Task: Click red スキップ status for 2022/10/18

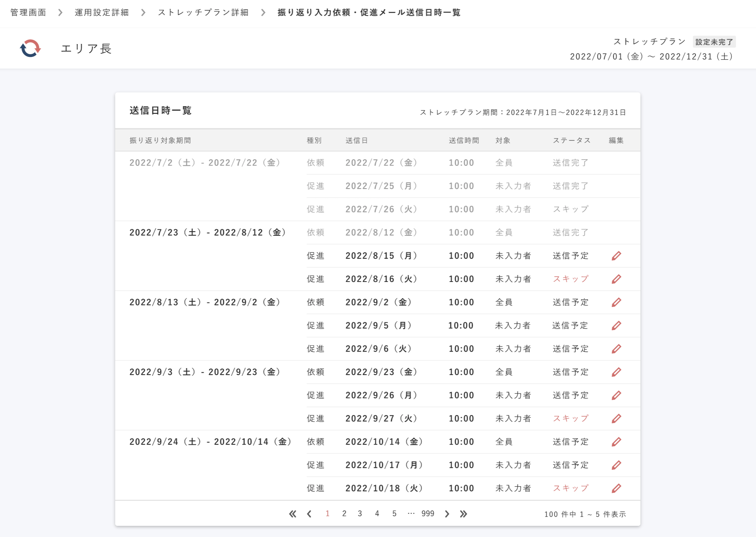Action: pyautogui.click(x=571, y=488)
